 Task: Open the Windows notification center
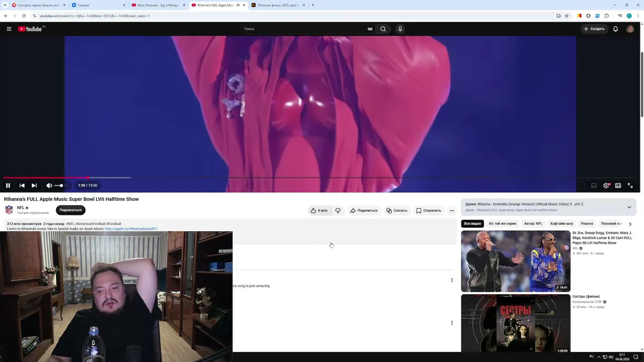click(636, 357)
